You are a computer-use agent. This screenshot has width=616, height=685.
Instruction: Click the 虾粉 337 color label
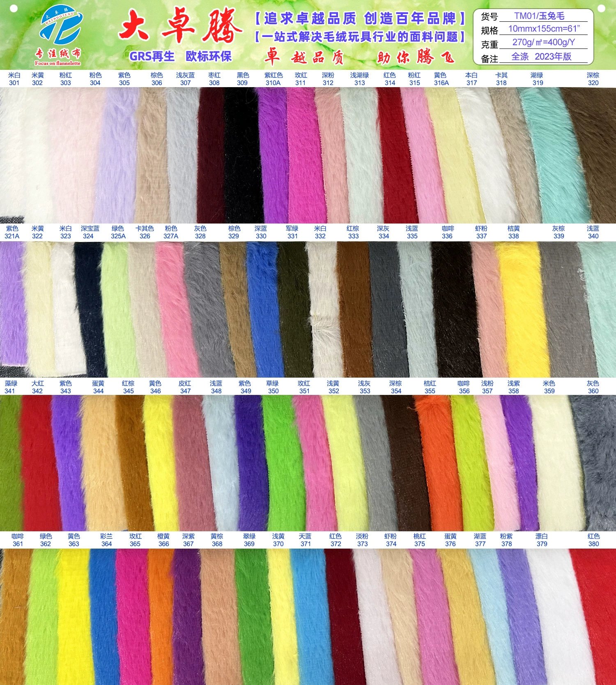coord(482,232)
